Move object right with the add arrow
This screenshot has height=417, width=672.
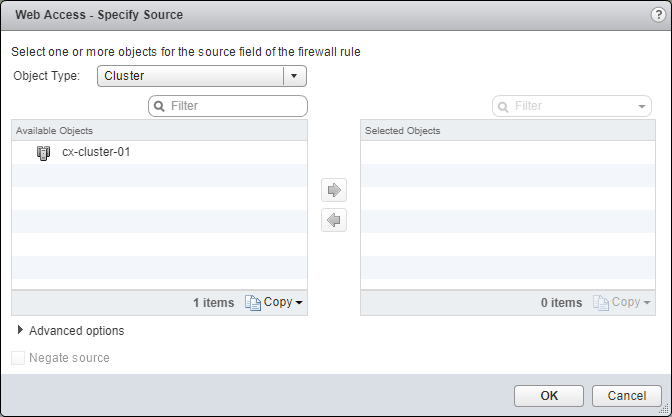[334, 190]
